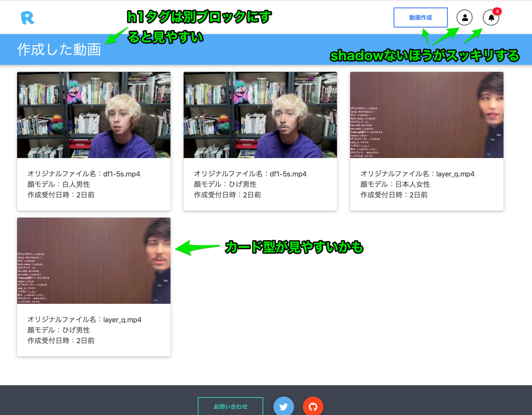This screenshot has height=415, width=532.
Task: Open df1-5s.mp4 thumbnail on ひげ男性 card
Action: [260, 115]
